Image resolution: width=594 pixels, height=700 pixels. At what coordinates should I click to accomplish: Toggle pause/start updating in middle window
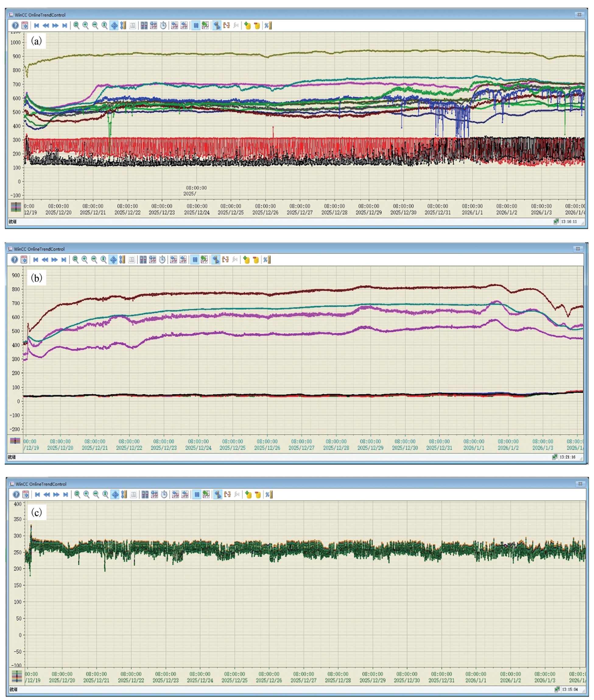195,260
